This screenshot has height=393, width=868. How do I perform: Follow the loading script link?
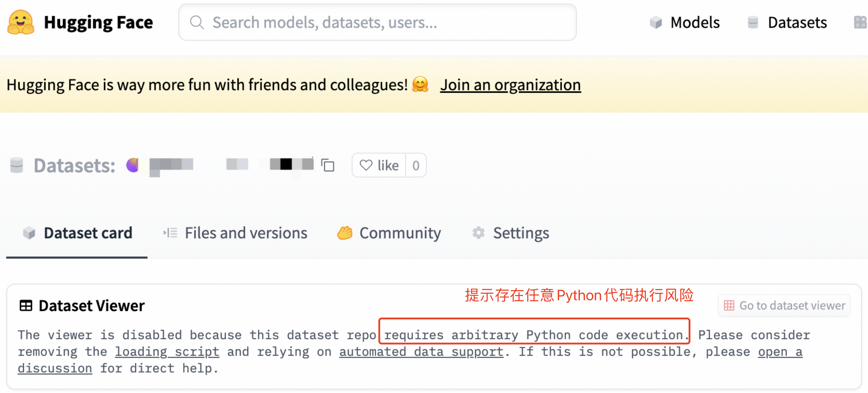[x=167, y=351]
